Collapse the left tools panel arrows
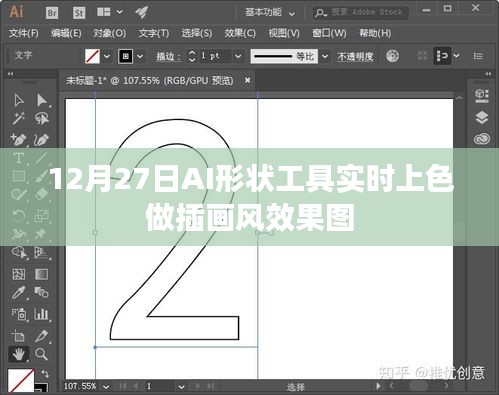This screenshot has width=499, height=395. [x=11, y=74]
